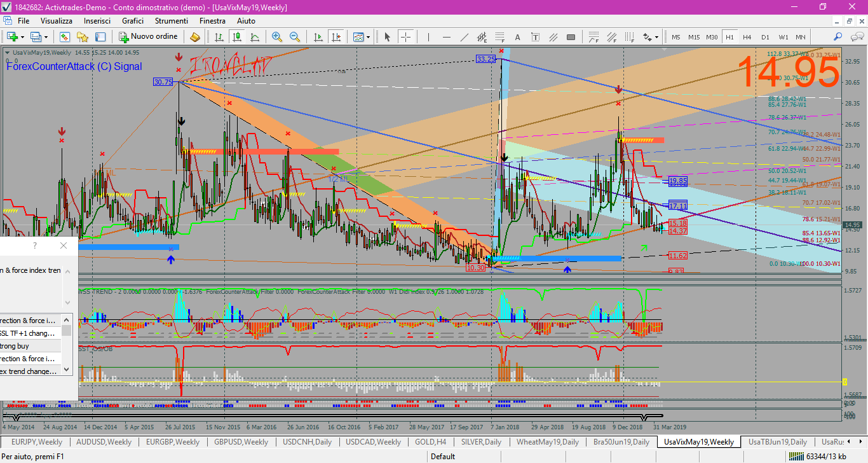Click the 63344/13 kb connection status
The width and height of the screenshot is (868, 463).
pyautogui.click(x=817, y=456)
